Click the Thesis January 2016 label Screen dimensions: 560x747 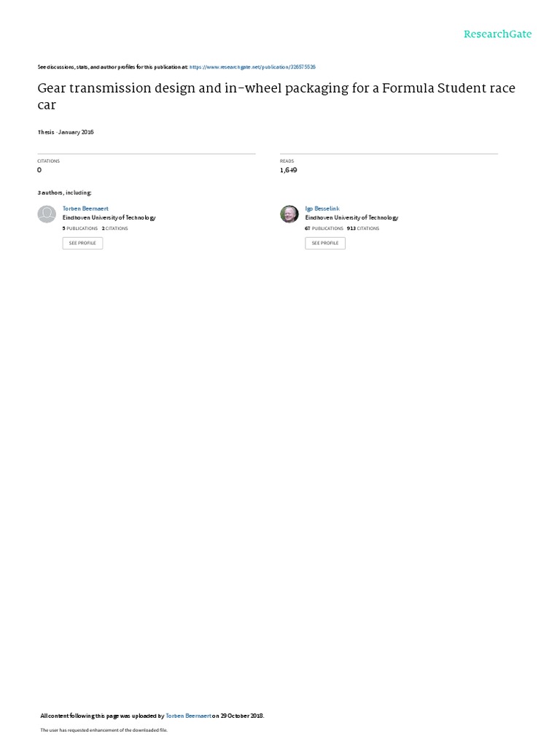[66, 133]
